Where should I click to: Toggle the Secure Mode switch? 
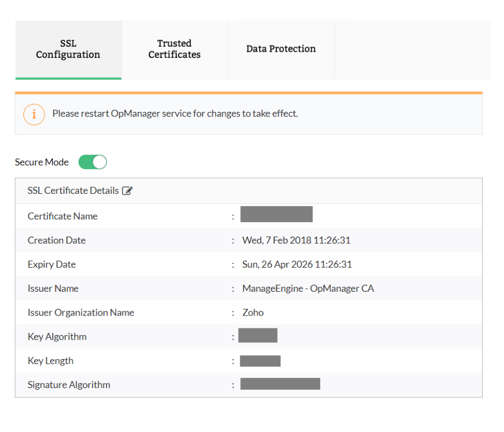[92, 162]
